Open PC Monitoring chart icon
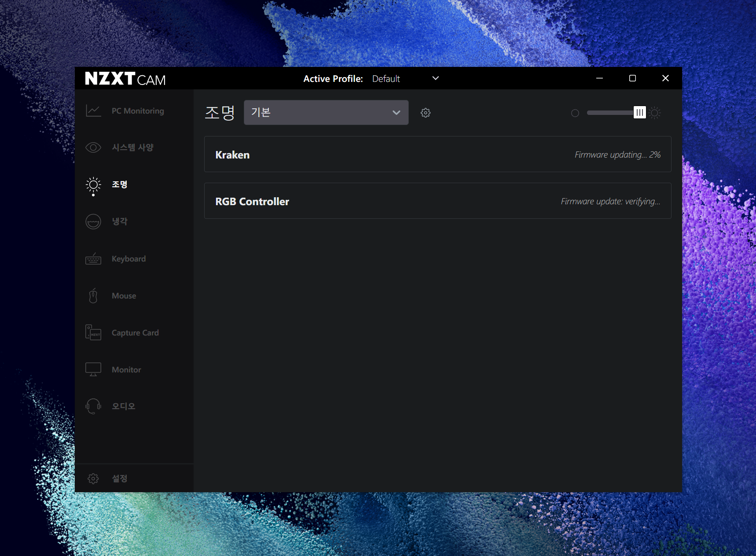Viewport: 756px width, 556px height. pos(93,111)
